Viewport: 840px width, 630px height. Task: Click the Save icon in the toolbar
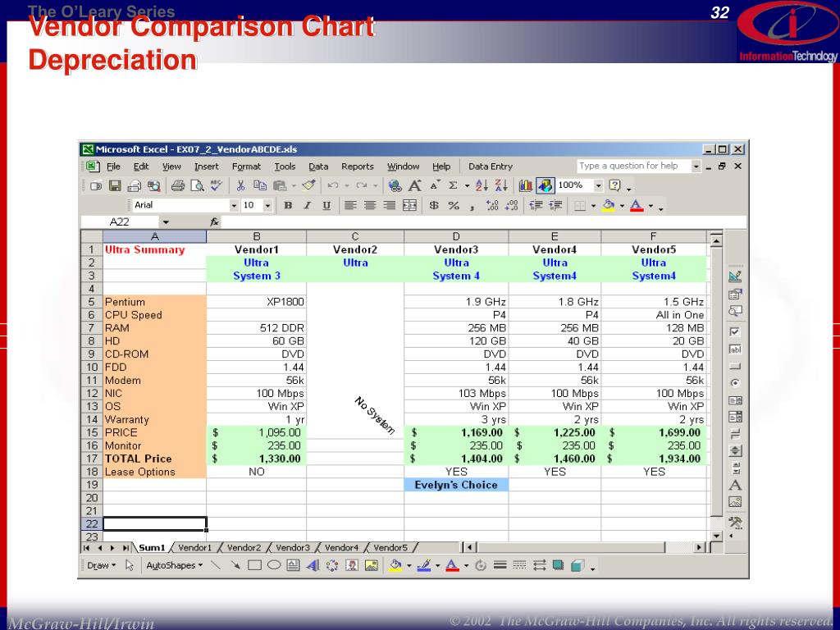point(115,186)
